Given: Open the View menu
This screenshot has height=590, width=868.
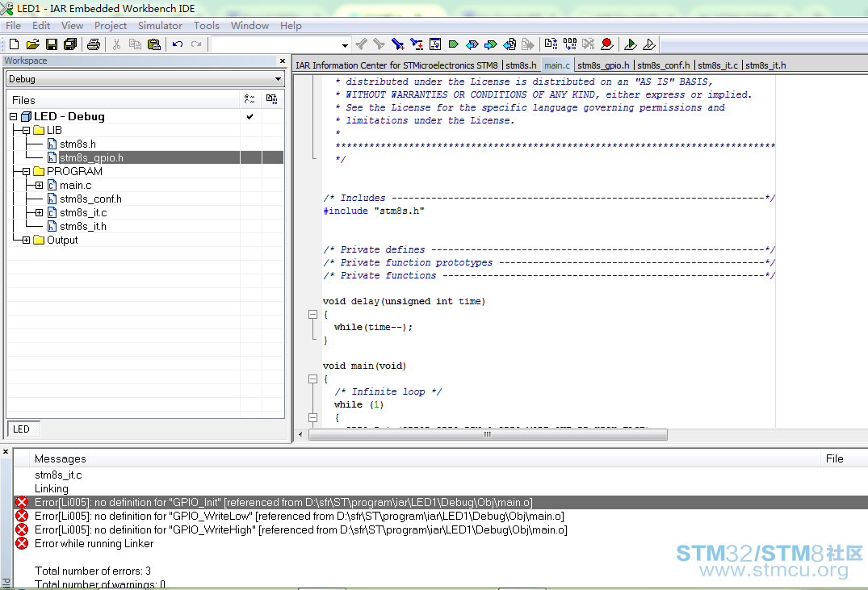Looking at the screenshot, I should 72,26.
